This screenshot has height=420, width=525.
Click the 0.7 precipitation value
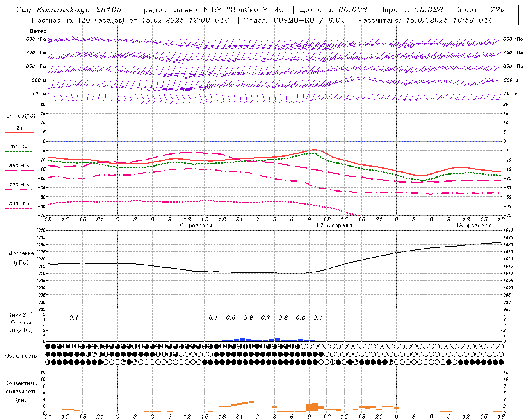click(x=266, y=318)
